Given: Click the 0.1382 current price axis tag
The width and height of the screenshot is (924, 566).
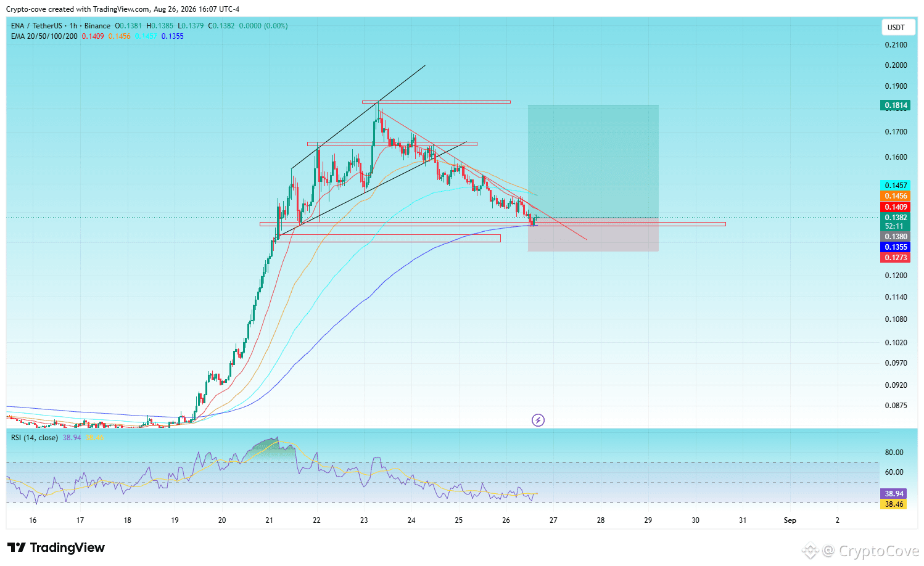Looking at the screenshot, I should 896,218.
